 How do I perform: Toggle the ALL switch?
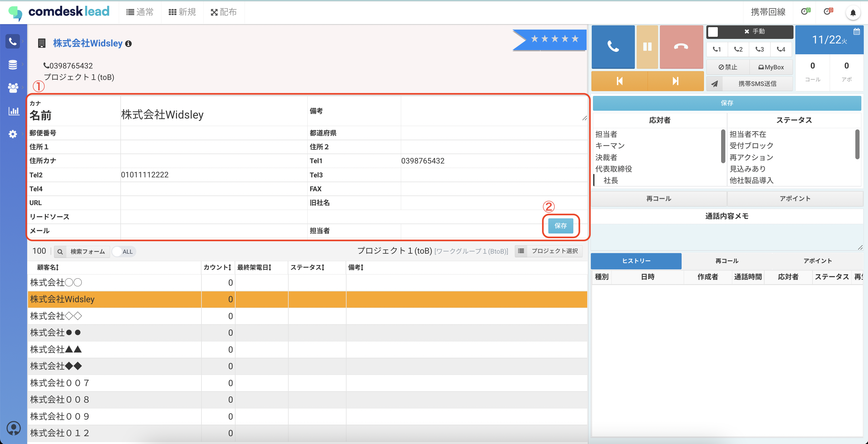point(123,251)
